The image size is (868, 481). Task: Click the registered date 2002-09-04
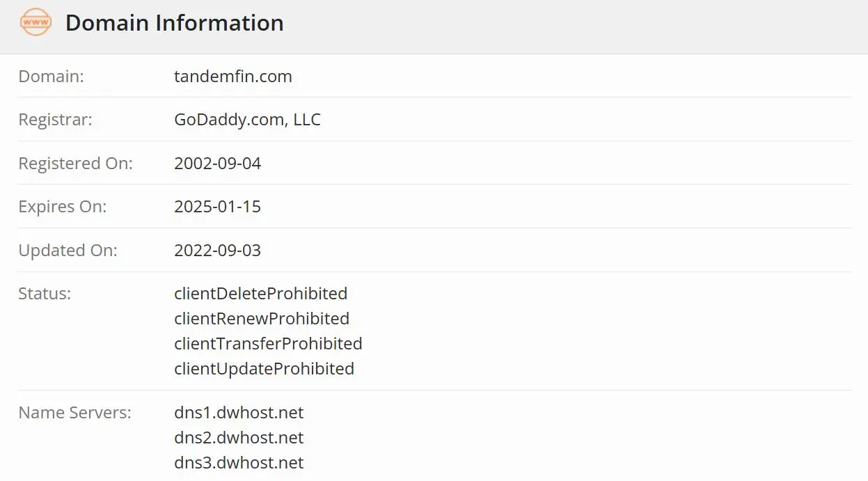pos(218,164)
